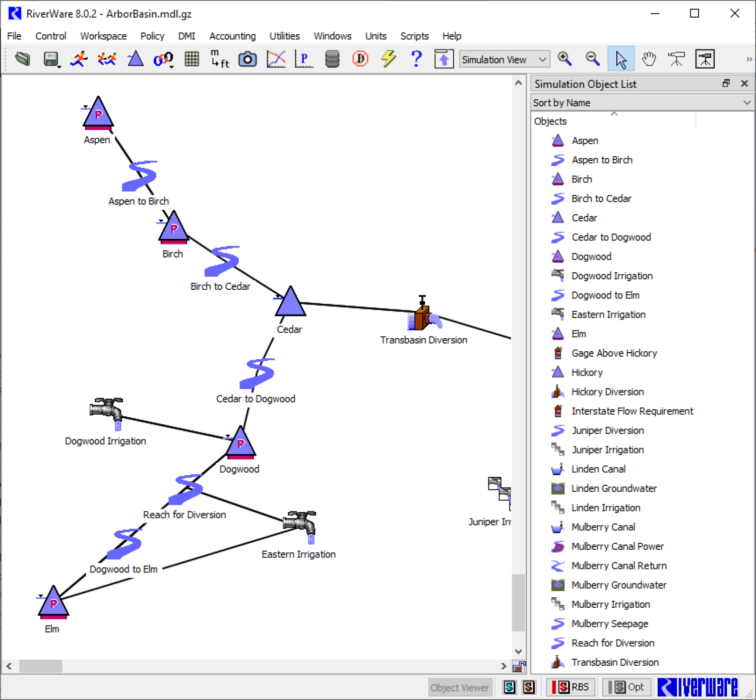Select Interstate Flow Requirement in object list
This screenshot has width=756, height=700.
632,411
